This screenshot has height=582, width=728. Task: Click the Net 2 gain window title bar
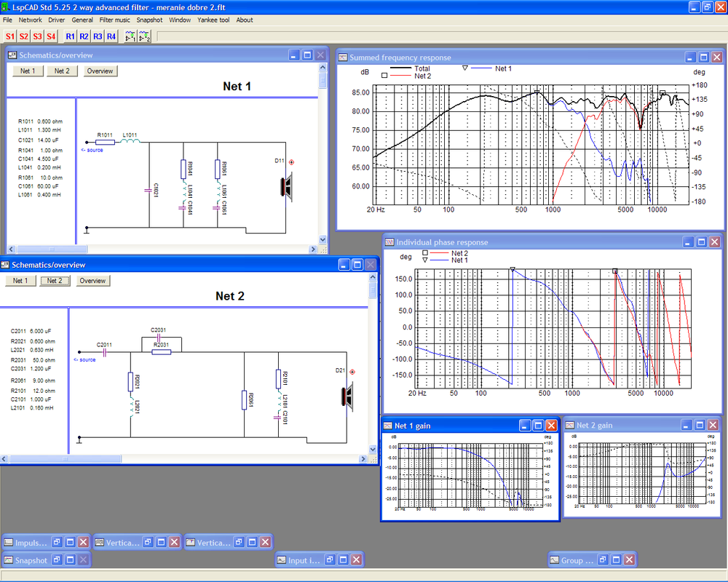pos(641,425)
